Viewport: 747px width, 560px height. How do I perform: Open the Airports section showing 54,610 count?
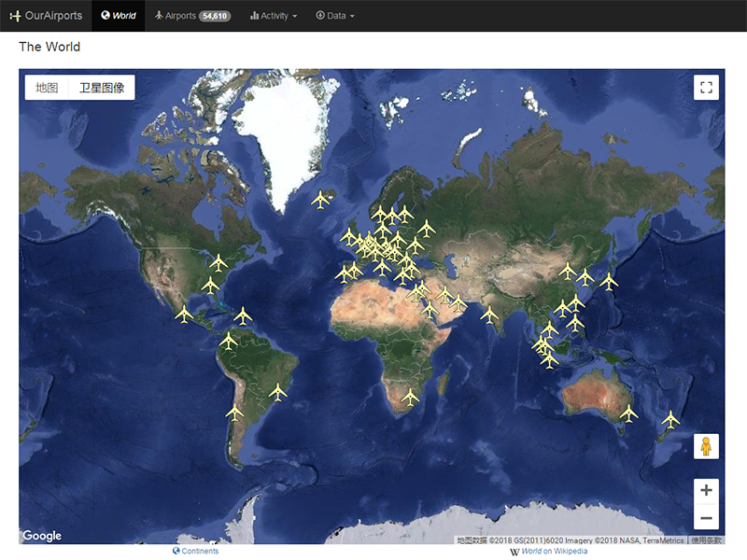[x=191, y=16]
